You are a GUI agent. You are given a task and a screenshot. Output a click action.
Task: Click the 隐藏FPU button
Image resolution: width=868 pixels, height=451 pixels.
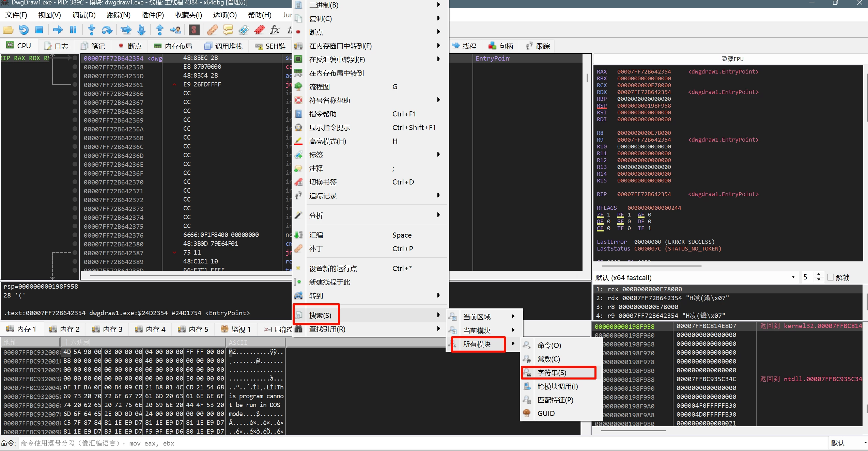point(732,59)
